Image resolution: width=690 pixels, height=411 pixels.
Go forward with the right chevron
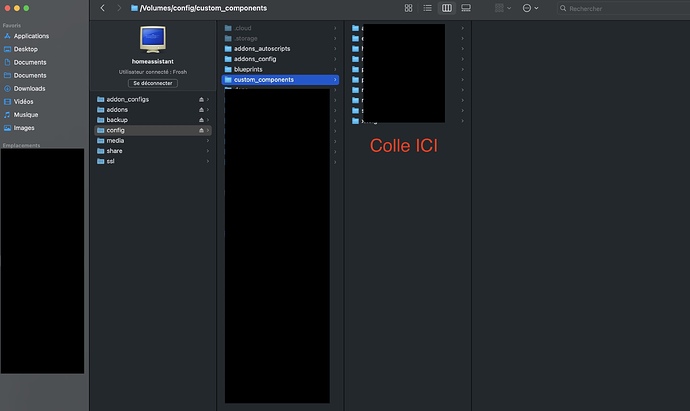point(119,8)
